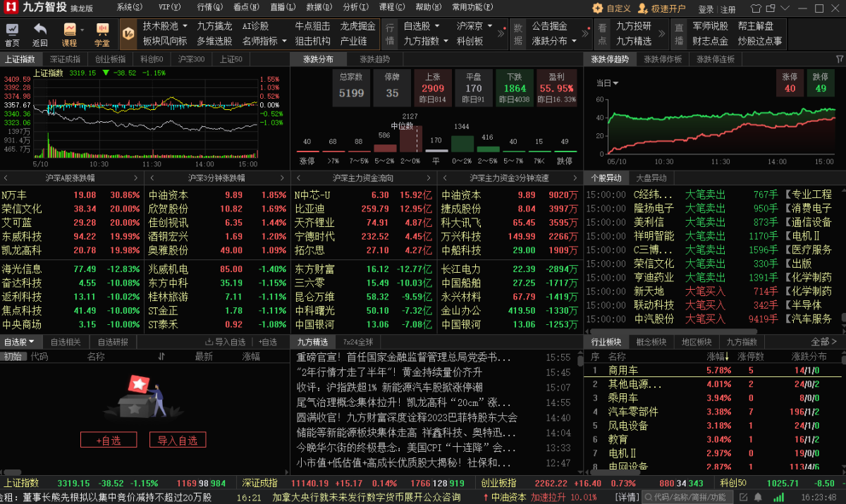
Task: Expand the 当日 period dropdown
Action: [x=607, y=82]
